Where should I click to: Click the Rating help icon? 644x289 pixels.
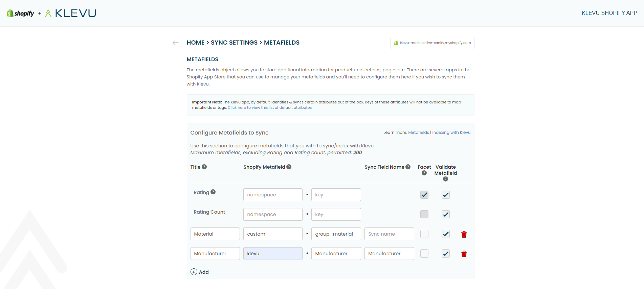(213, 192)
